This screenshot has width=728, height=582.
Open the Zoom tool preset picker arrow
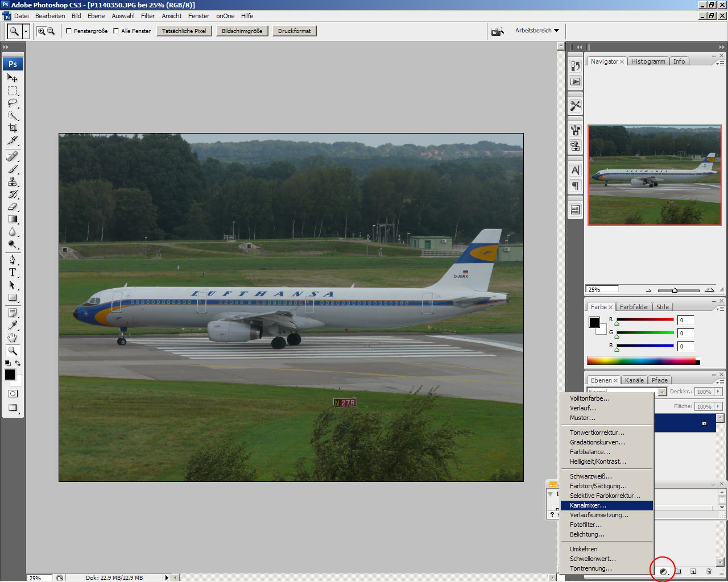click(26, 31)
